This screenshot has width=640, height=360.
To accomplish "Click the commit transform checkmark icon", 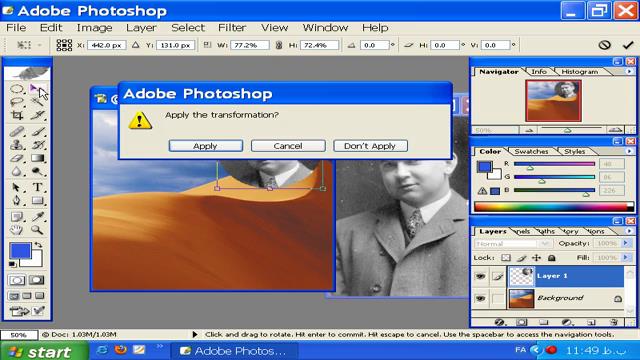I will (628, 45).
